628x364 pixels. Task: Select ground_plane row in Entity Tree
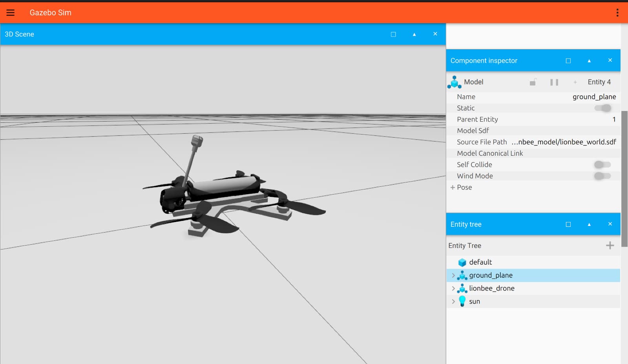point(533,275)
